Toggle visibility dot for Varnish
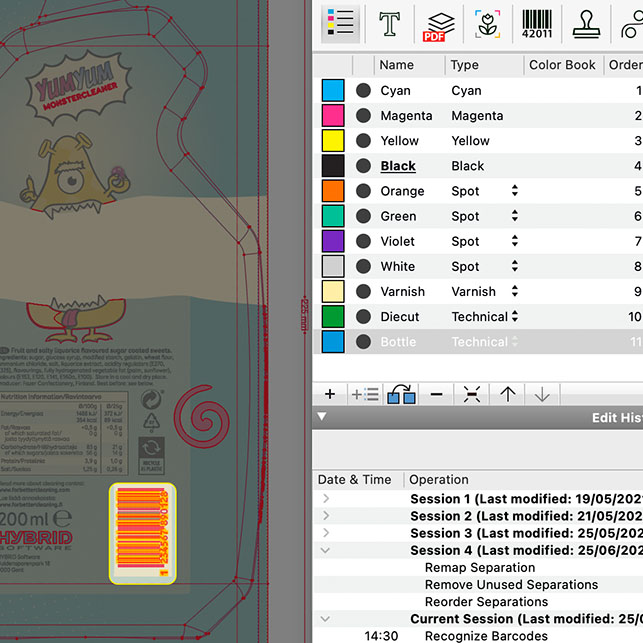This screenshot has height=643, width=643. coord(363,292)
